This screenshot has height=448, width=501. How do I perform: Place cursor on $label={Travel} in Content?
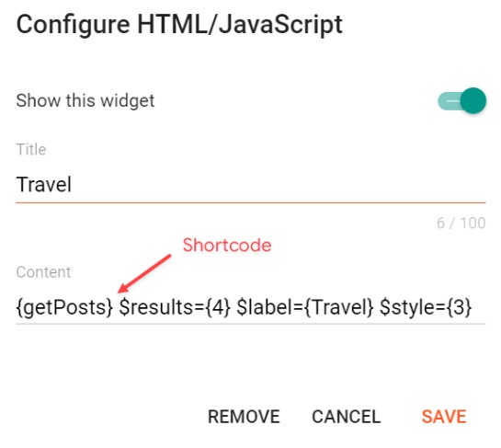(305, 307)
